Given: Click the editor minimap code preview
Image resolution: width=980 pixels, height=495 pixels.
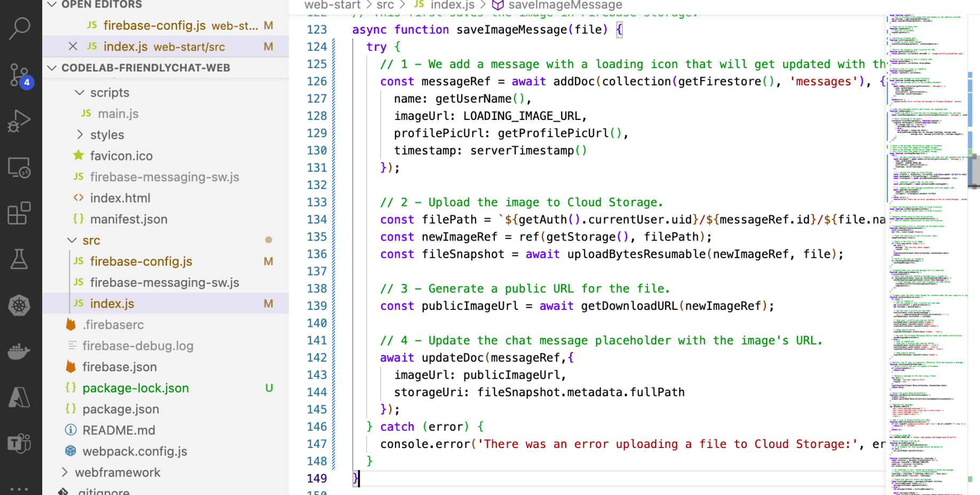Looking at the screenshot, I should 927,255.
